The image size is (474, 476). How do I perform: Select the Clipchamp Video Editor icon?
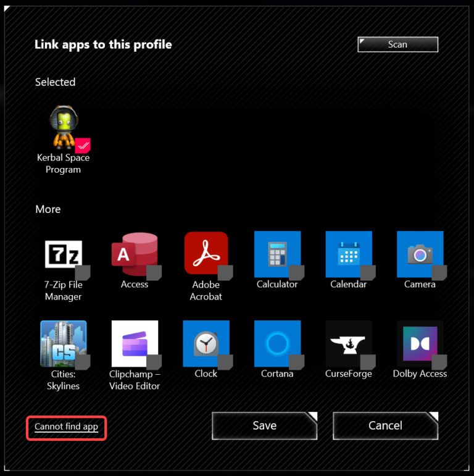[x=134, y=343]
